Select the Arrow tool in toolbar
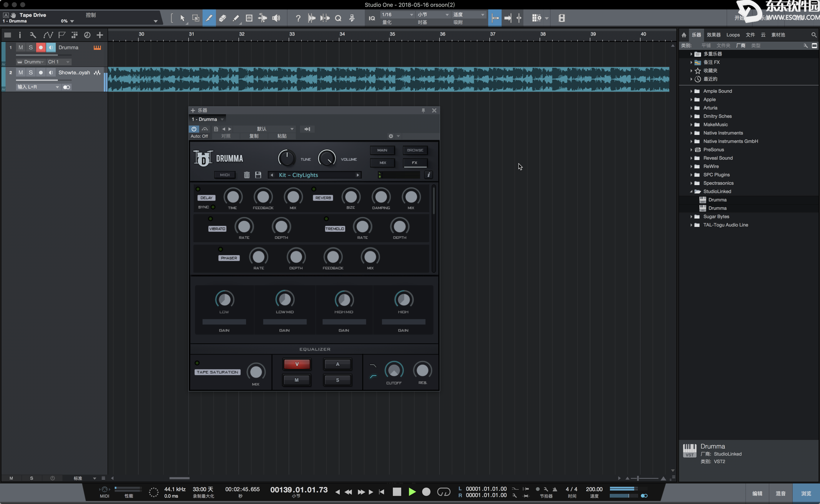Screen dimensions: 820x504 coord(182,18)
